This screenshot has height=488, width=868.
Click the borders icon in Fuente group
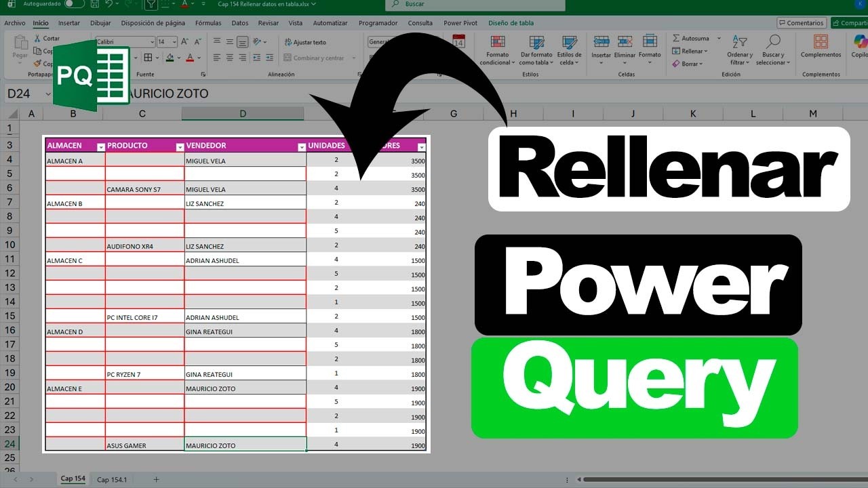149,58
